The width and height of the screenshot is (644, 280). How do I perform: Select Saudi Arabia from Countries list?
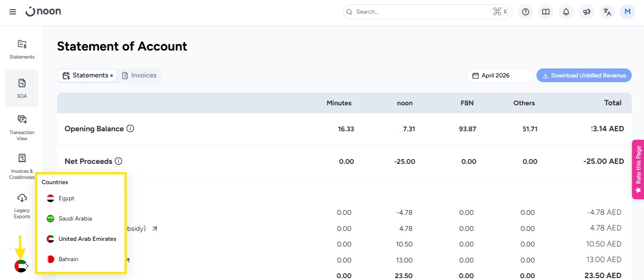pyautogui.click(x=75, y=219)
